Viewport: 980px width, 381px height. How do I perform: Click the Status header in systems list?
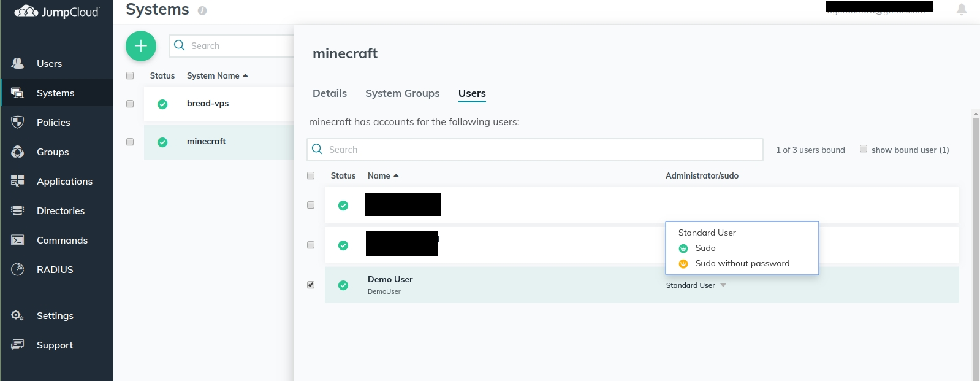162,75
